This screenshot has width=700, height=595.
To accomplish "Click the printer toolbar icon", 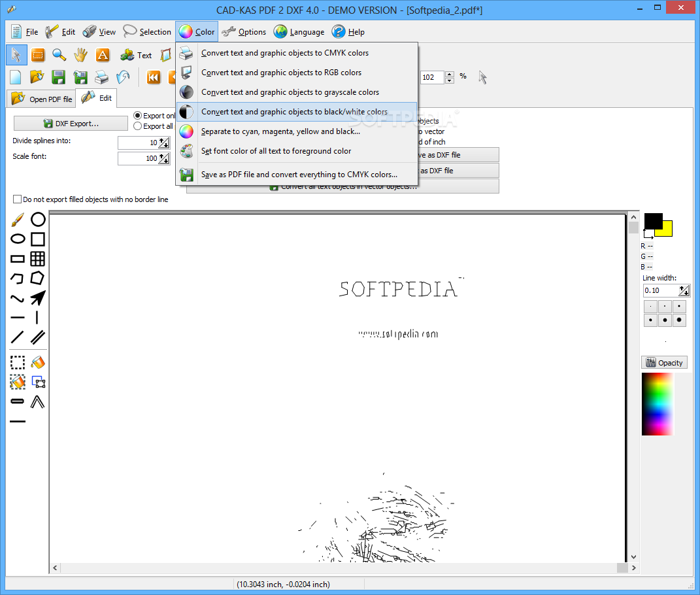I will [102, 77].
